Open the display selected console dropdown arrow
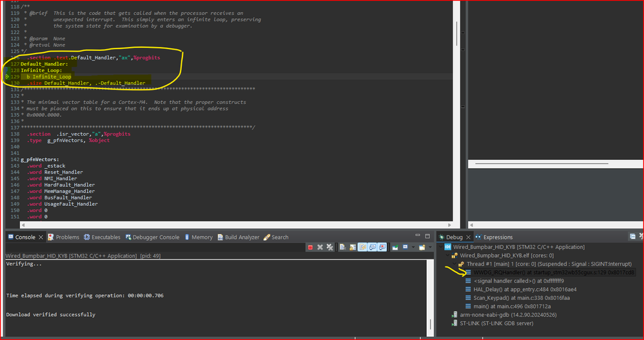644x340 pixels. [x=413, y=247]
